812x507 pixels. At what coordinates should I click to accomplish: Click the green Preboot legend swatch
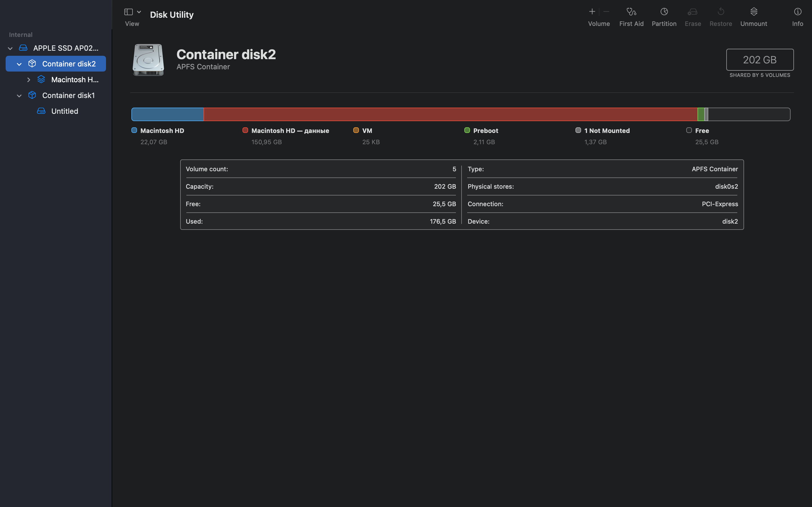coord(467,130)
